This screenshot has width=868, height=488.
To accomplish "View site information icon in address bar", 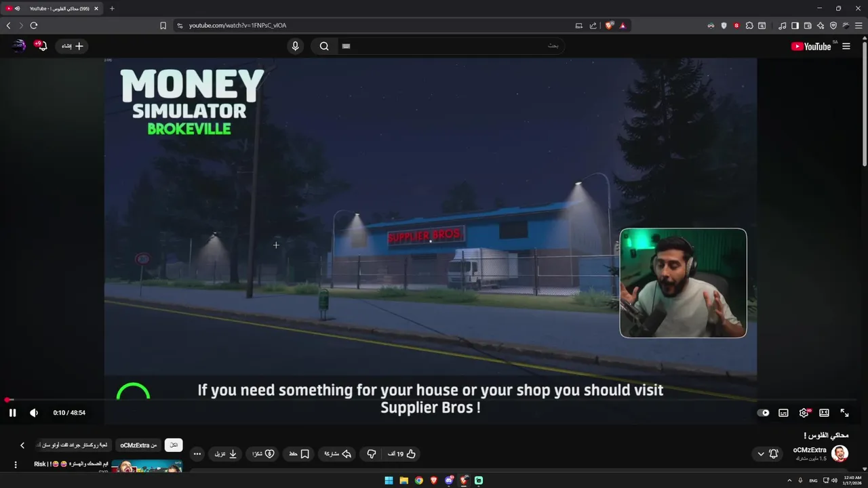I will tap(180, 26).
